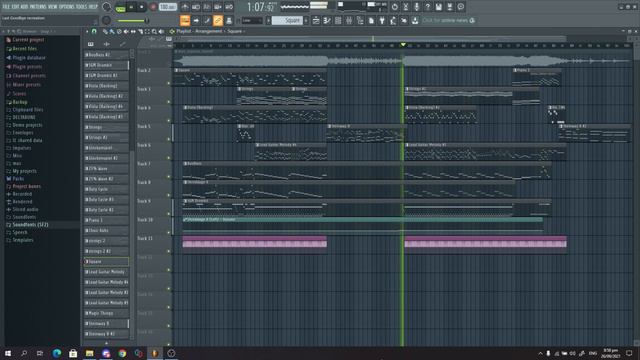Image resolution: width=640 pixels, height=360 pixels.
Task: Mute Track 7 using its green switch
Action: pyautogui.click(x=169, y=177)
